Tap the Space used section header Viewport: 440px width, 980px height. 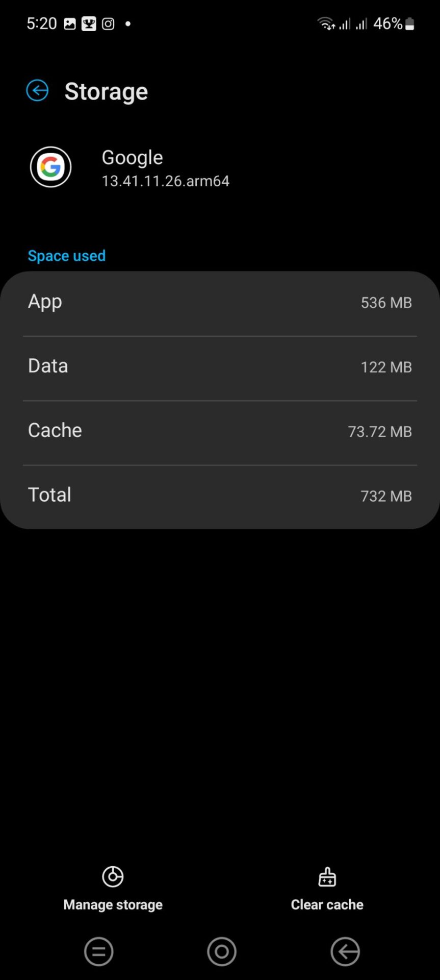click(x=66, y=256)
